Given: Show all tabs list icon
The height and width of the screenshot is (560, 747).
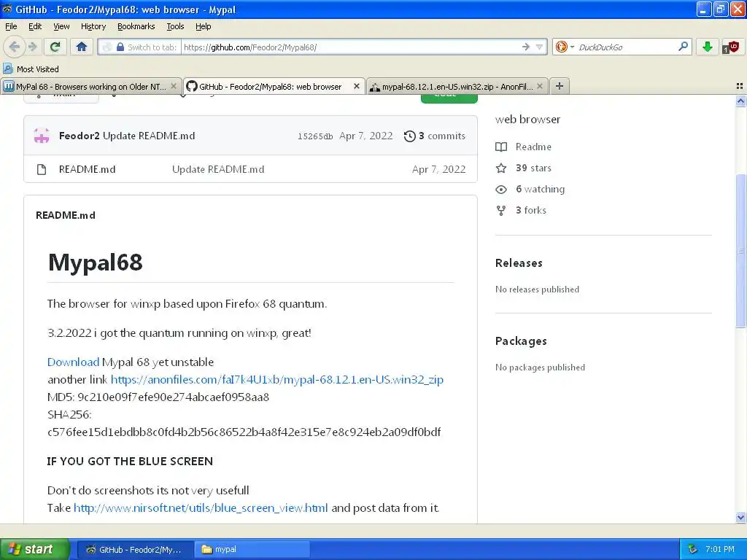Looking at the screenshot, I should [740, 86].
